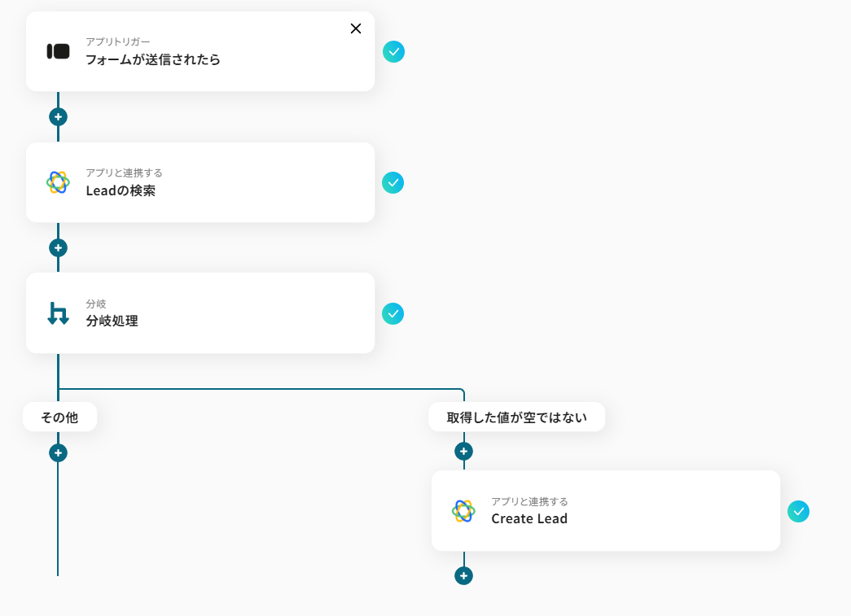Click the アプリと連携する label above Create Lead

pyautogui.click(x=529, y=501)
